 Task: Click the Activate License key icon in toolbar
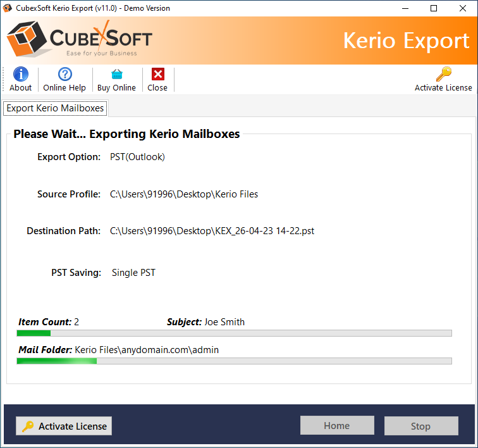click(444, 74)
